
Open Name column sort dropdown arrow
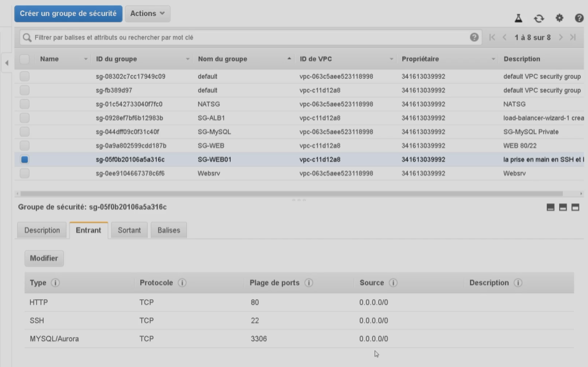[85, 59]
